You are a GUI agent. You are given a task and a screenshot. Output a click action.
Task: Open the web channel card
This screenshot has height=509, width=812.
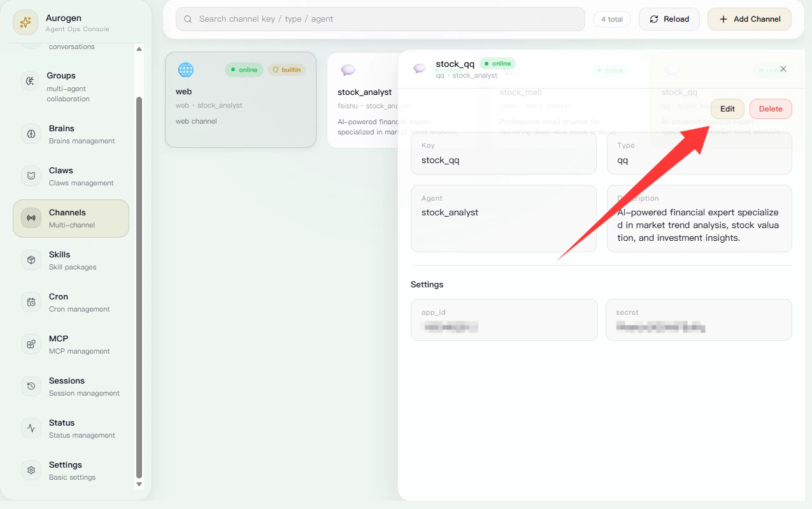241,100
